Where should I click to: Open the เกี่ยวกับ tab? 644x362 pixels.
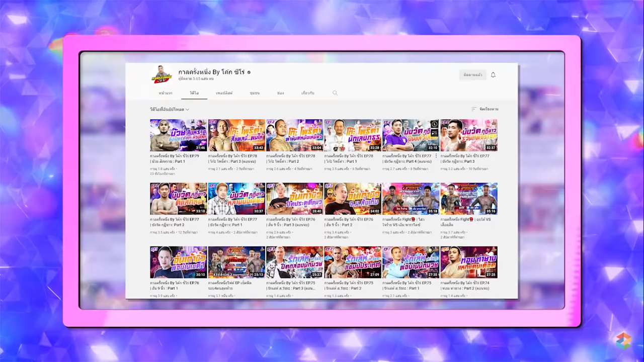(307, 93)
